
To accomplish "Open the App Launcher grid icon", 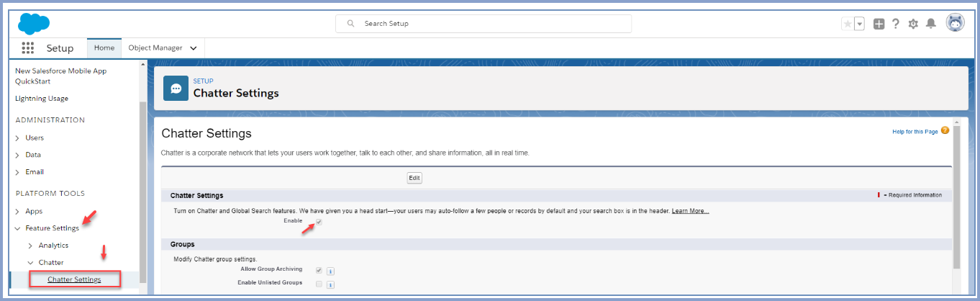I will click(x=28, y=48).
